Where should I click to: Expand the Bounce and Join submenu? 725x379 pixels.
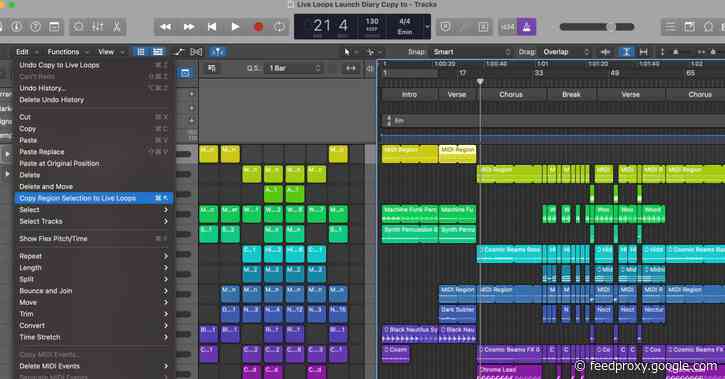(94, 291)
